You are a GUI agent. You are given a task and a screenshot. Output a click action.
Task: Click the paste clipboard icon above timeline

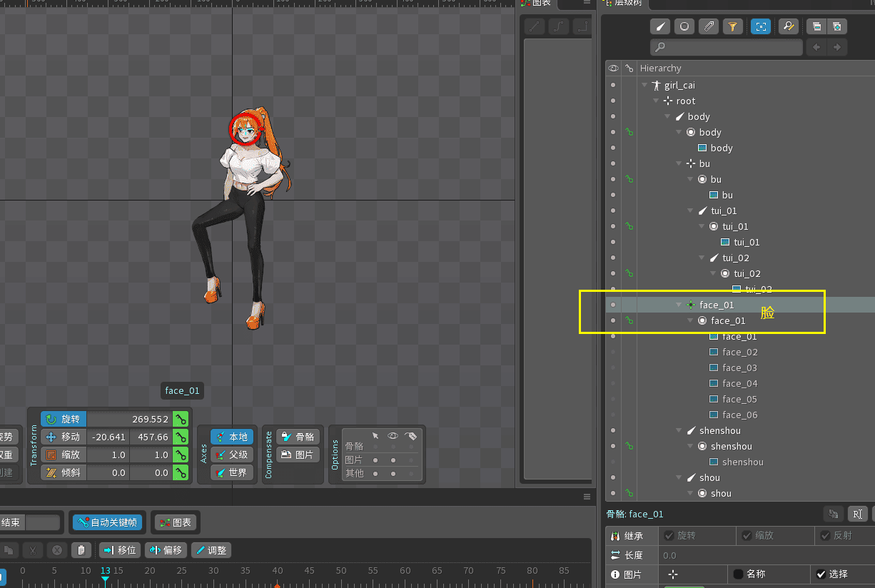click(81, 550)
